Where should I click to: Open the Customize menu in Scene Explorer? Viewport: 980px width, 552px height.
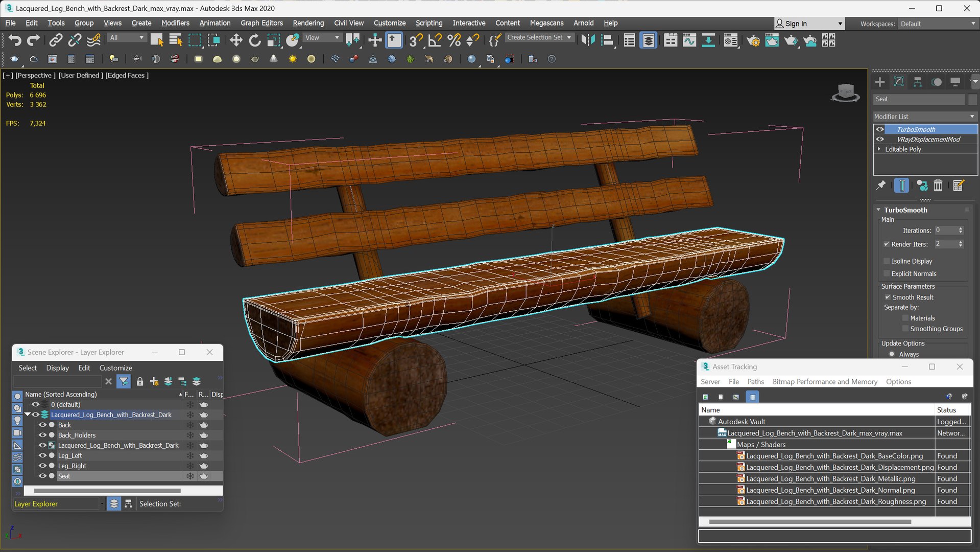115,368
